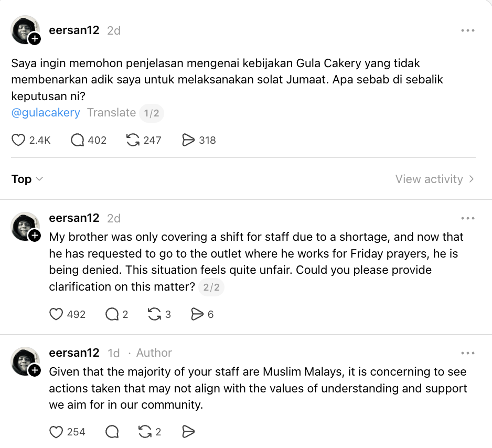Reply to the comment with 2 replies
492x448 pixels.
112,314
